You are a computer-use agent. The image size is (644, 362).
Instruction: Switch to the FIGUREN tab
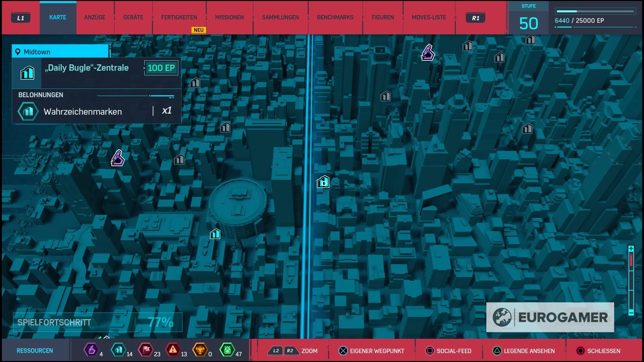383,17
